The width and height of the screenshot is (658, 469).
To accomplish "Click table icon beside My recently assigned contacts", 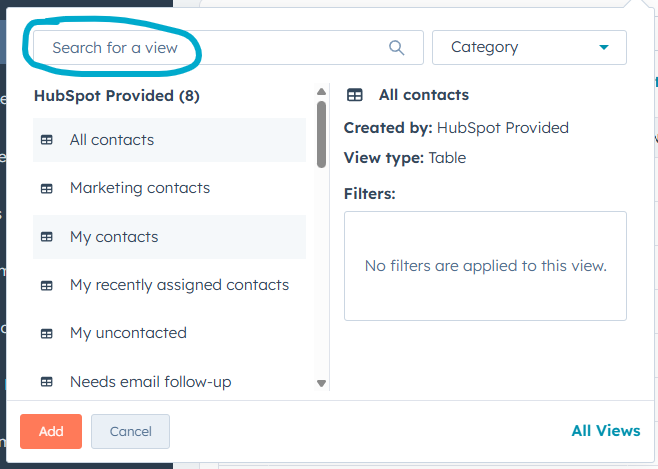I will pyautogui.click(x=46, y=285).
